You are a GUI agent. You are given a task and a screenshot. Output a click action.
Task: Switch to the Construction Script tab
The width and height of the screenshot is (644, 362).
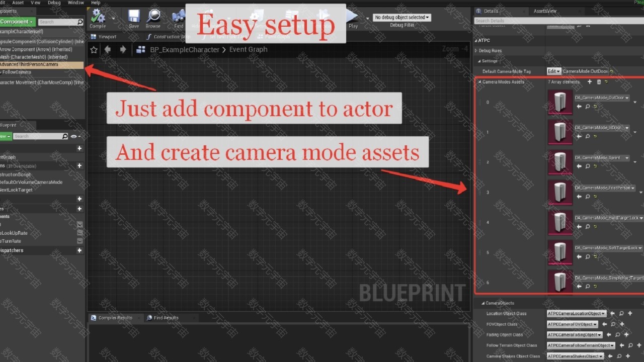pos(169,37)
